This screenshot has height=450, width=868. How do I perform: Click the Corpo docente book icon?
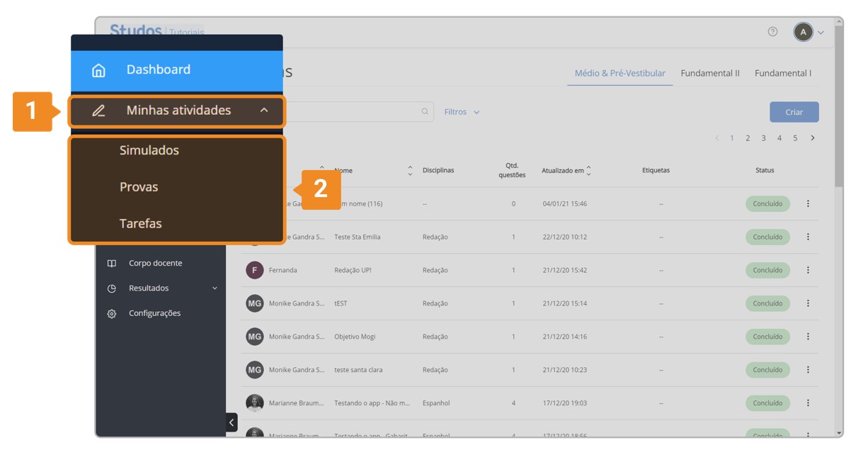click(x=112, y=263)
